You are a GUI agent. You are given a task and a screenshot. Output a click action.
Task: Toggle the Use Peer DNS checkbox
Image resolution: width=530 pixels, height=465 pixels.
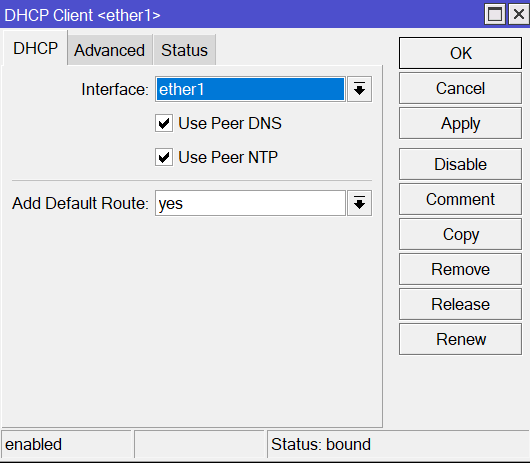pos(164,123)
